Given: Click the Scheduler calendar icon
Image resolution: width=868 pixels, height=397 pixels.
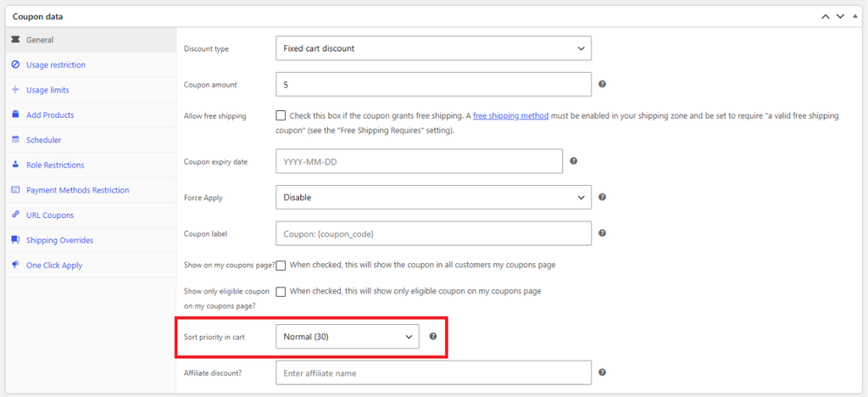Looking at the screenshot, I should point(15,139).
